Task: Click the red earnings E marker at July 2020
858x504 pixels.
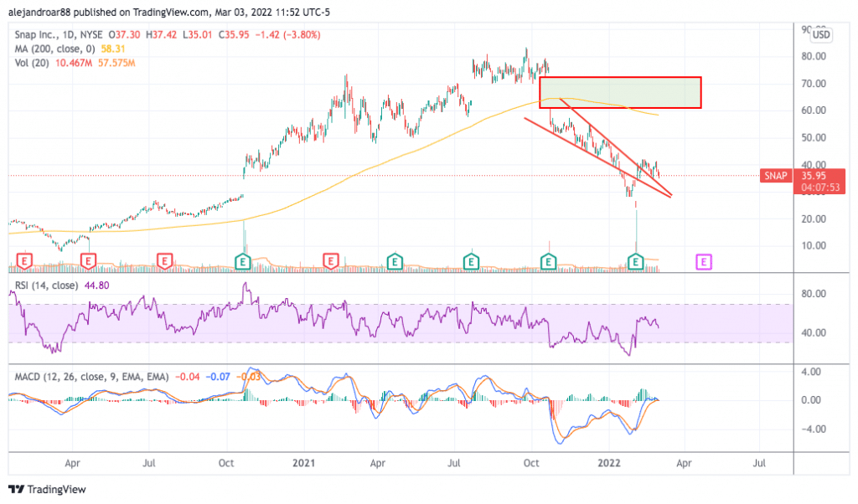Action: click(165, 261)
